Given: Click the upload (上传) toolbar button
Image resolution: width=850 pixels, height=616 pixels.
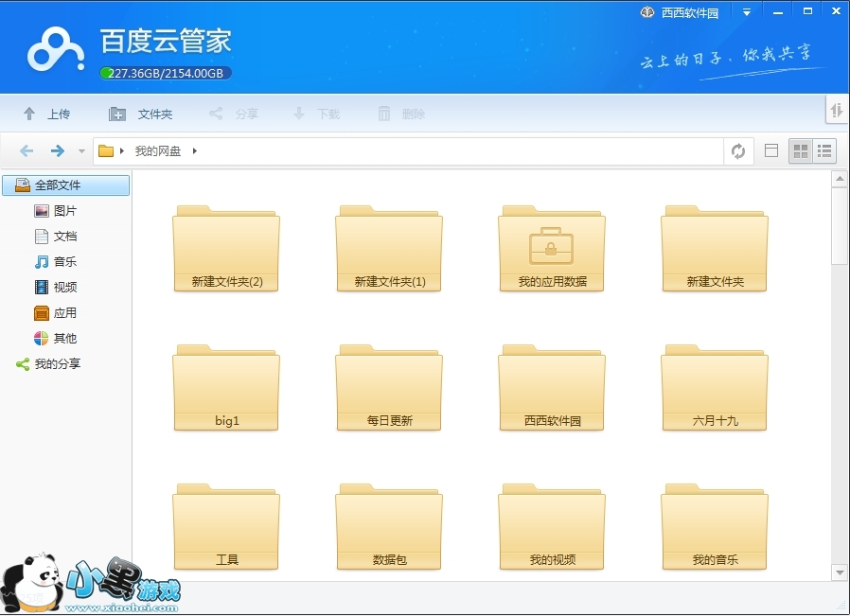Looking at the screenshot, I should coord(46,114).
